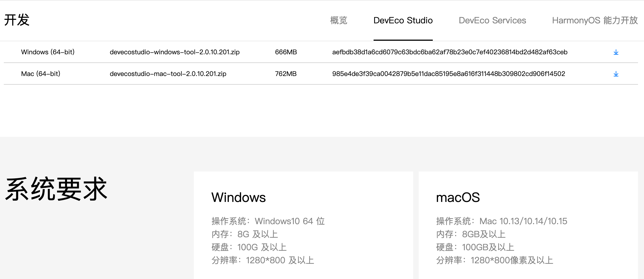This screenshot has height=279, width=644.
Task: Download the Mac 64-bit DevEco Studio zip
Action: [x=616, y=74]
